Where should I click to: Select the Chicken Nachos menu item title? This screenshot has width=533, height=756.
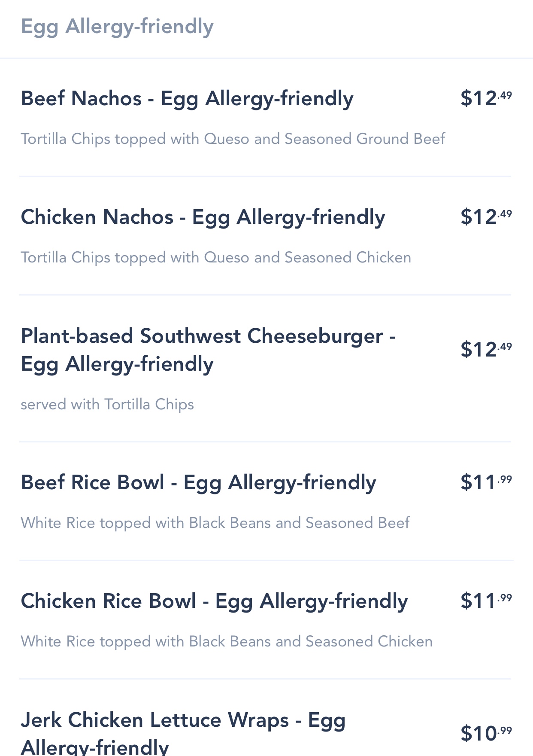point(203,217)
